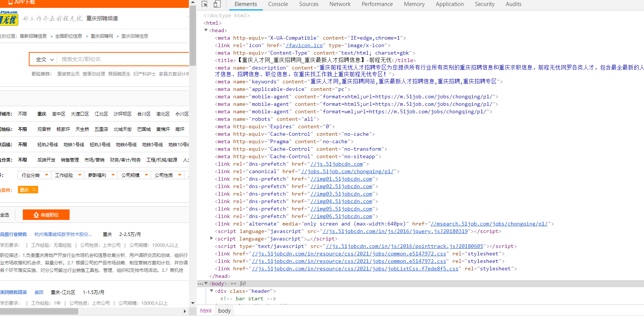Open the 最新招聘信息 breadcrumb link
644x316 pixels.
(x=33, y=36)
